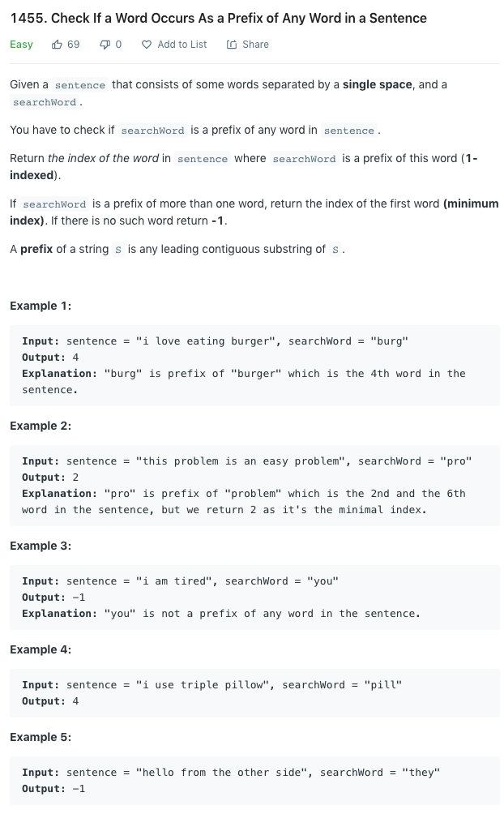
Task: Click the searchWord inline code badge
Action: click(44, 102)
